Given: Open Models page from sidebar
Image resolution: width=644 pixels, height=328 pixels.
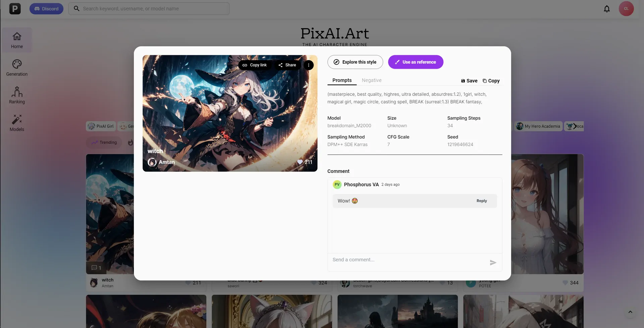Looking at the screenshot, I should 17,123.
